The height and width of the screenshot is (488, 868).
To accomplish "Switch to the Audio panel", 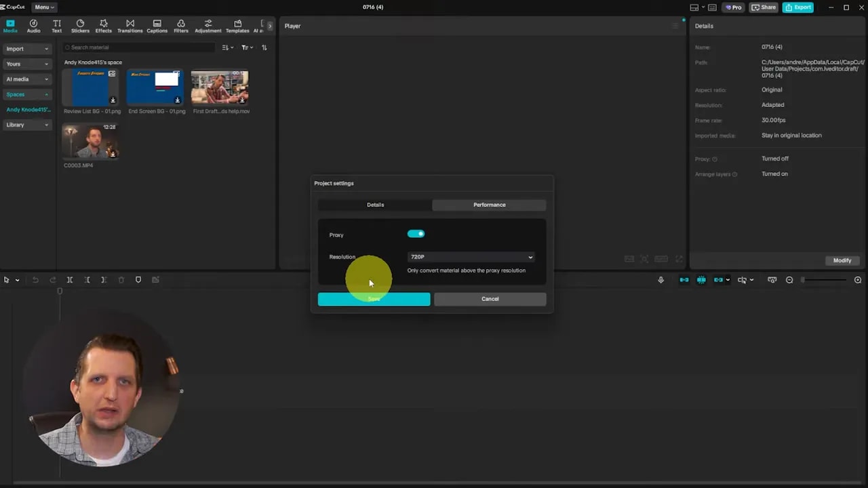I will (33, 26).
